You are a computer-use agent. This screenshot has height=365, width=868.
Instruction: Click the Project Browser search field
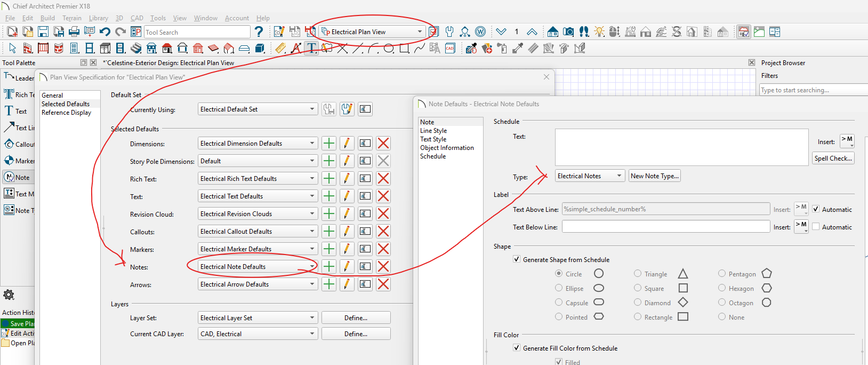814,90
